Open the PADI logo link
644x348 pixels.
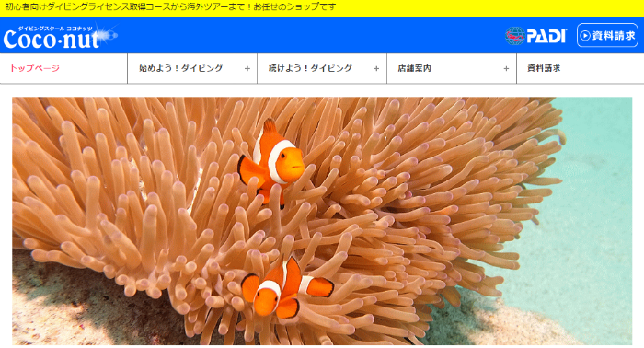pos(535,36)
